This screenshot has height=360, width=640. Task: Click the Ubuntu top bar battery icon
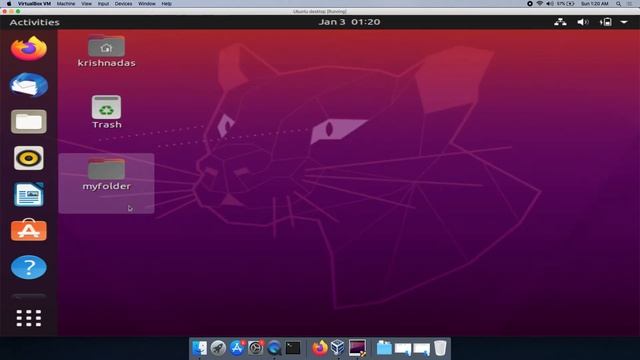(606, 22)
